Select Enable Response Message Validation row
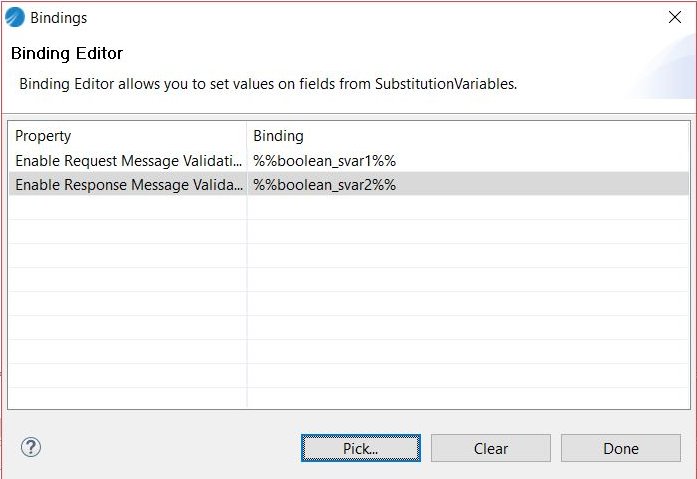Viewport: 697px width, 479px height. (127, 184)
